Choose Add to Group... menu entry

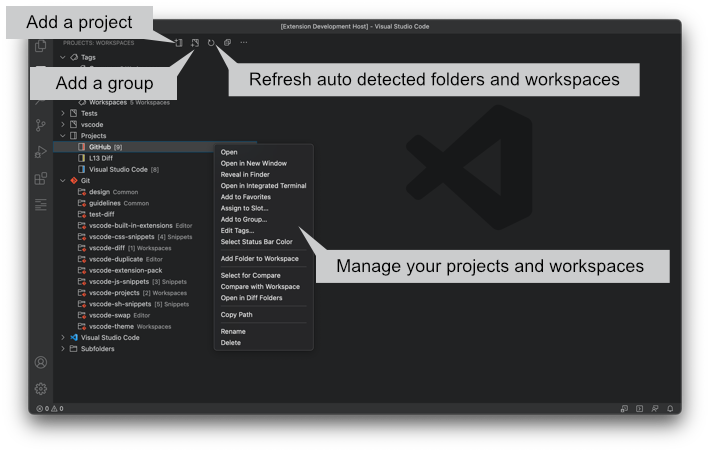264,220
